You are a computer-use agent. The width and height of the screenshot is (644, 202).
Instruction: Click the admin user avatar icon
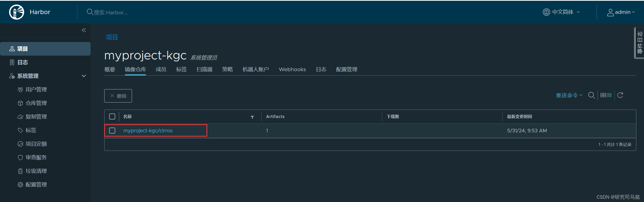pyautogui.click(x=610, y=12)
